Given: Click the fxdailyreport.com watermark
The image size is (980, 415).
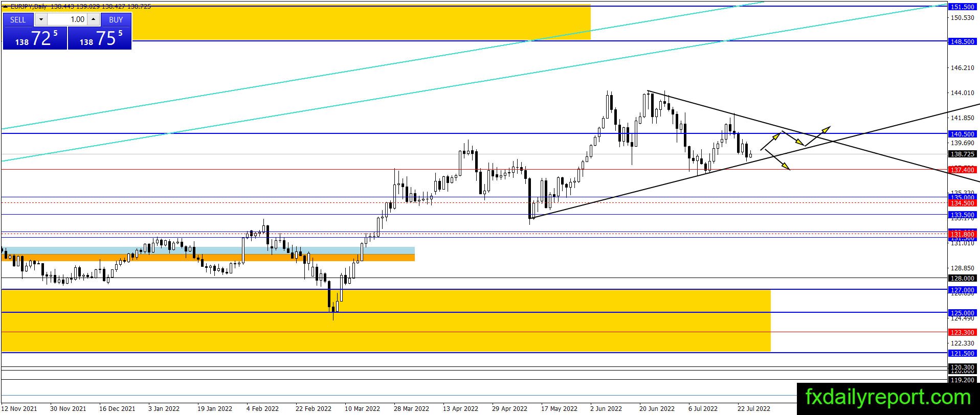Looking at the screenshot, I should point(888,398).
